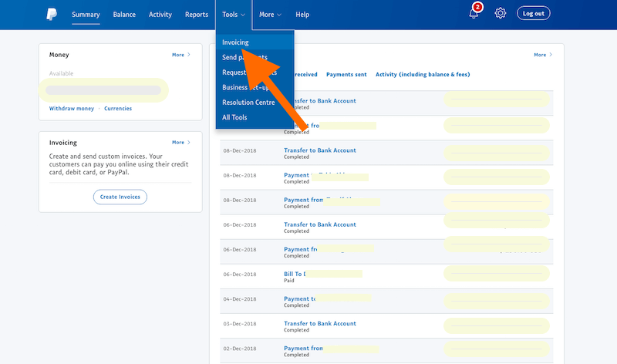The width and height of the screenshot is (617, 364).
Task: Open the Balance tab
Action: tap(124, 15)
